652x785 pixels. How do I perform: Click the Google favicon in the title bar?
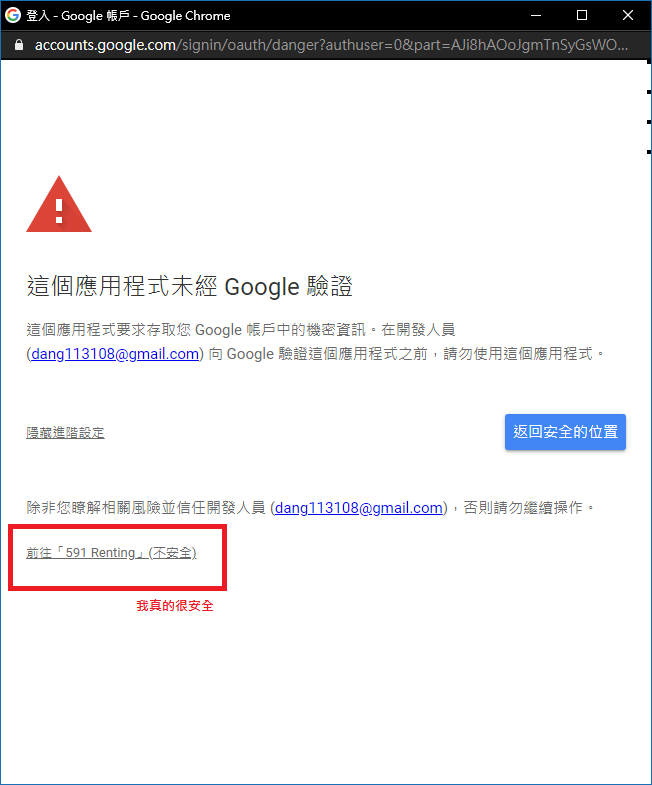13,15
